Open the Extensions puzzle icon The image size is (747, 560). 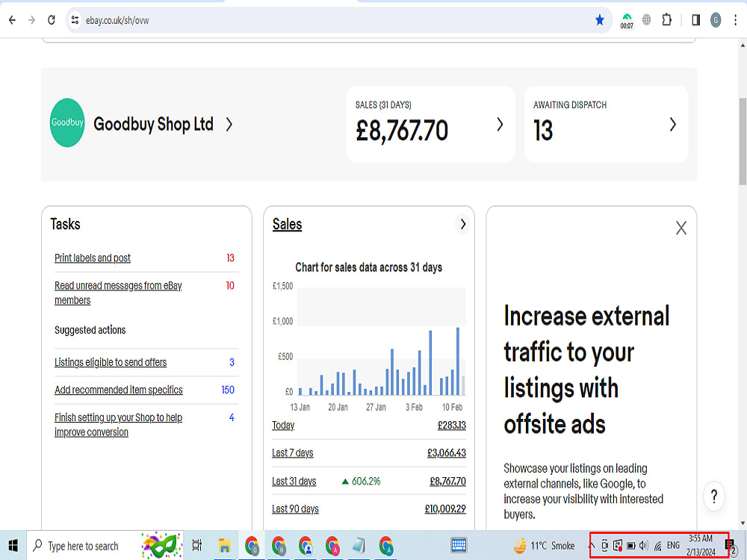pos(667,20)
